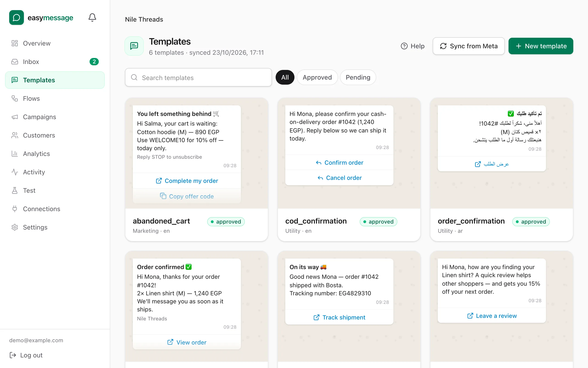Open Overview in the sidebar
Screen dimensions: 588x368
[55, 43]
